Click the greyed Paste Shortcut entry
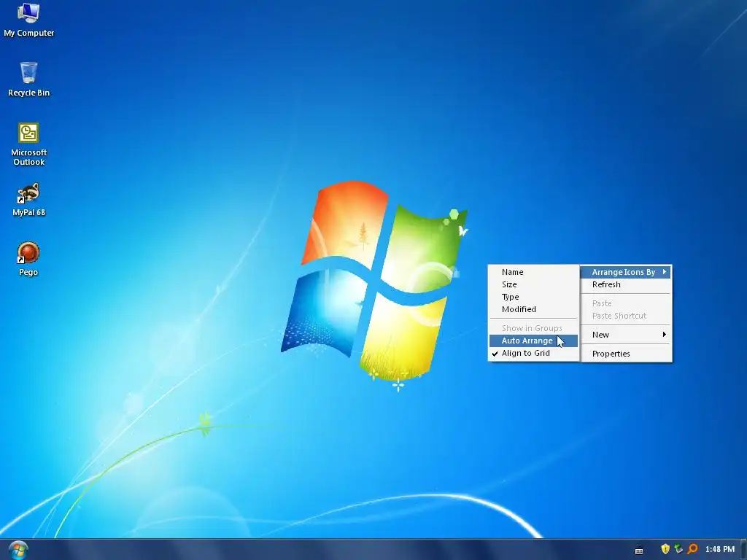This screenshot has width=747, height=560. [626, 316]
